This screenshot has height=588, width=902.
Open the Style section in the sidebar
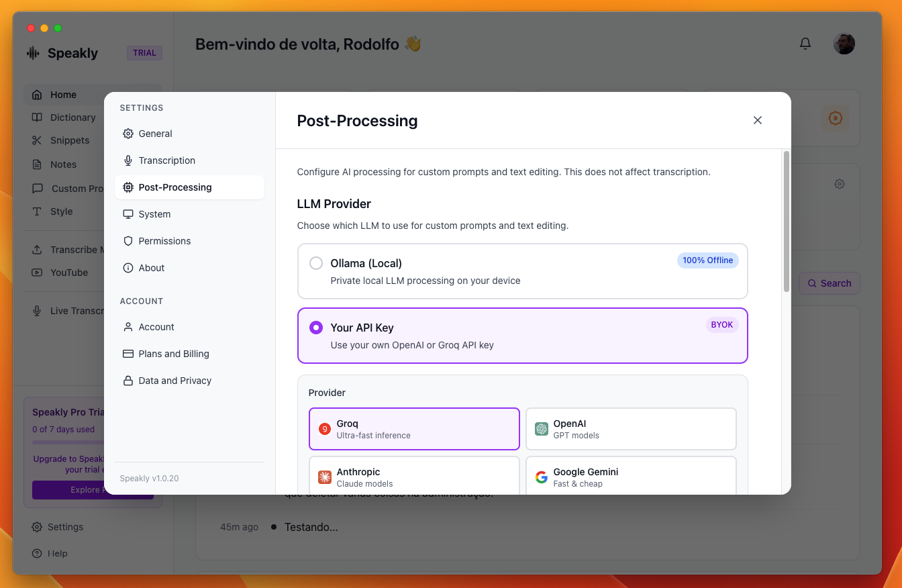pyautogui.click(x=62, y=211)
